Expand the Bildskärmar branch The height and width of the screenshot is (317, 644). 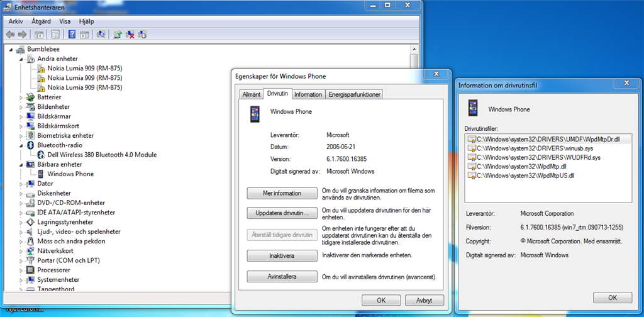tap(21, 116)
